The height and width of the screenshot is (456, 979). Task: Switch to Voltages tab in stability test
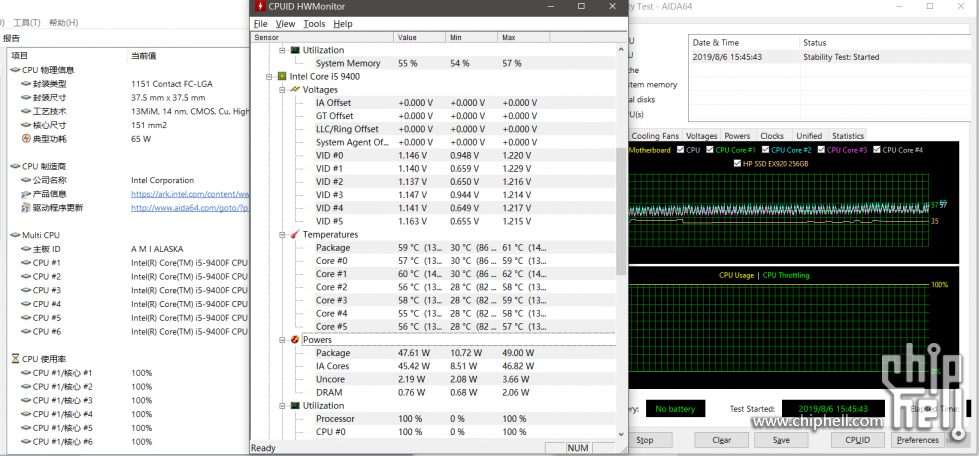(701, 136)
